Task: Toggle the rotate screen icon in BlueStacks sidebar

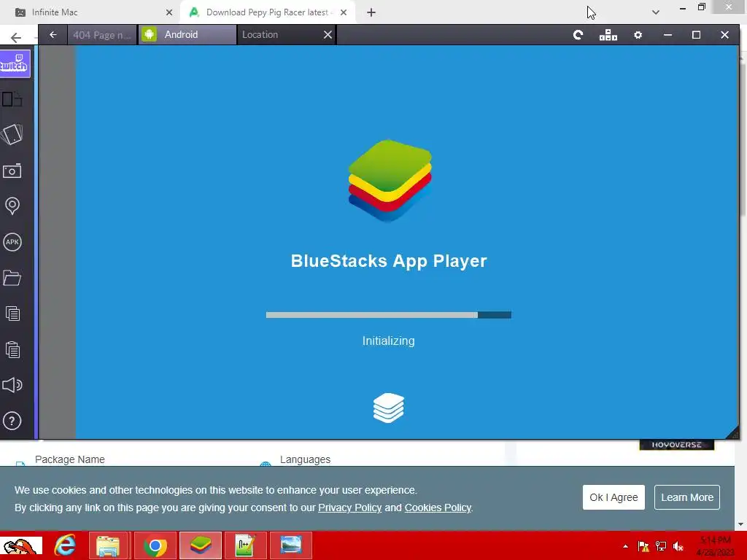Action: 12,99
